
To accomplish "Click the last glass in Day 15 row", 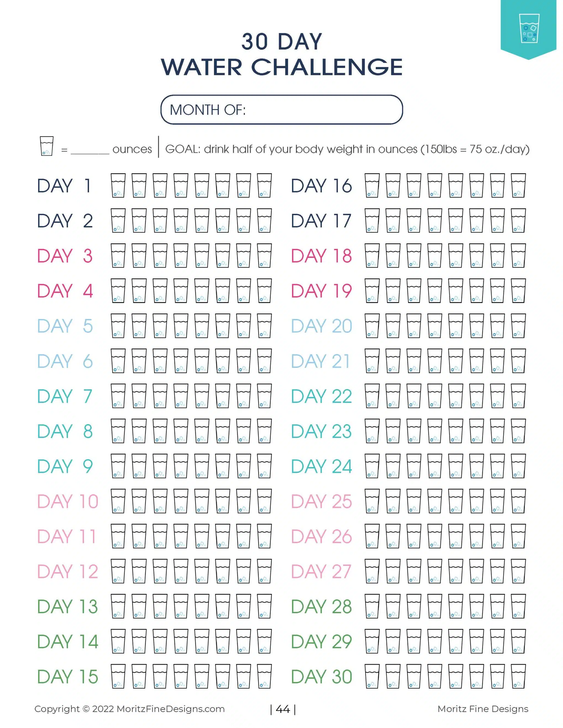I will tap(264, 676).
